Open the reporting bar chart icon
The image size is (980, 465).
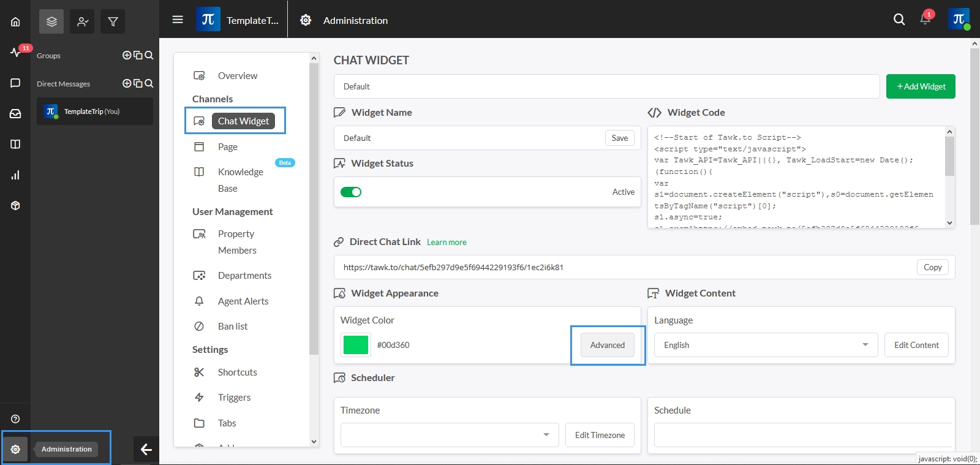(15, 175)
